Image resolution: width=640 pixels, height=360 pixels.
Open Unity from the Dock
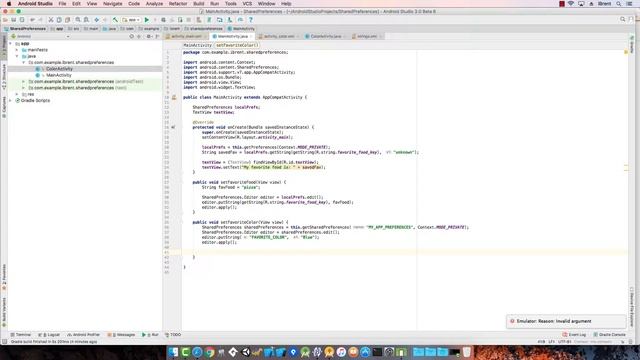tap(245, 352)
